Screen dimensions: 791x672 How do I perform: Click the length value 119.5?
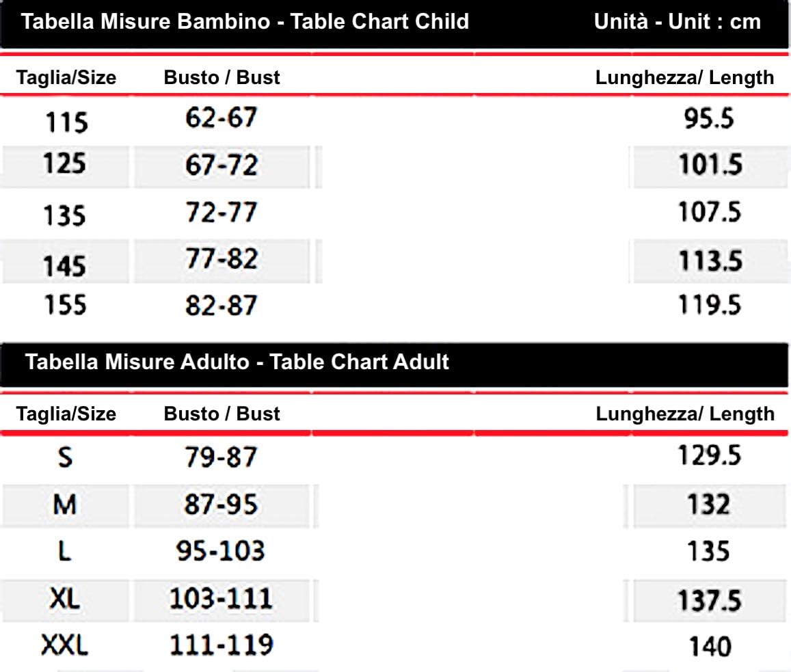pos(709,305)
